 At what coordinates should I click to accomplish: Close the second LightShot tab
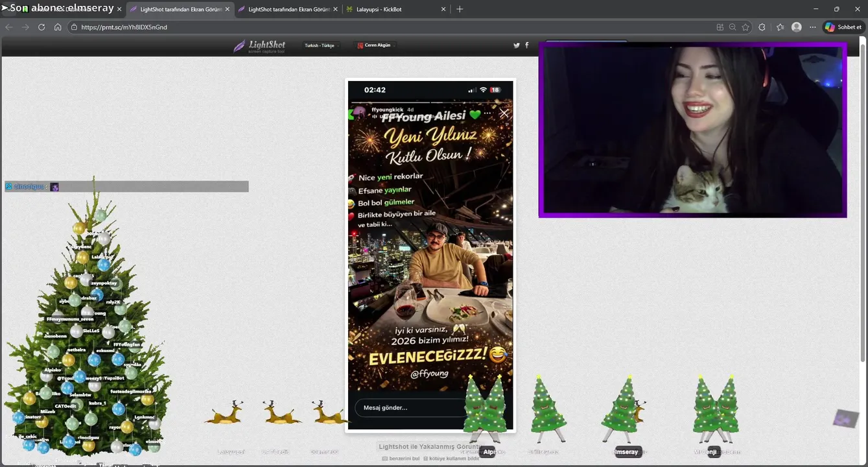coord(335,9)
